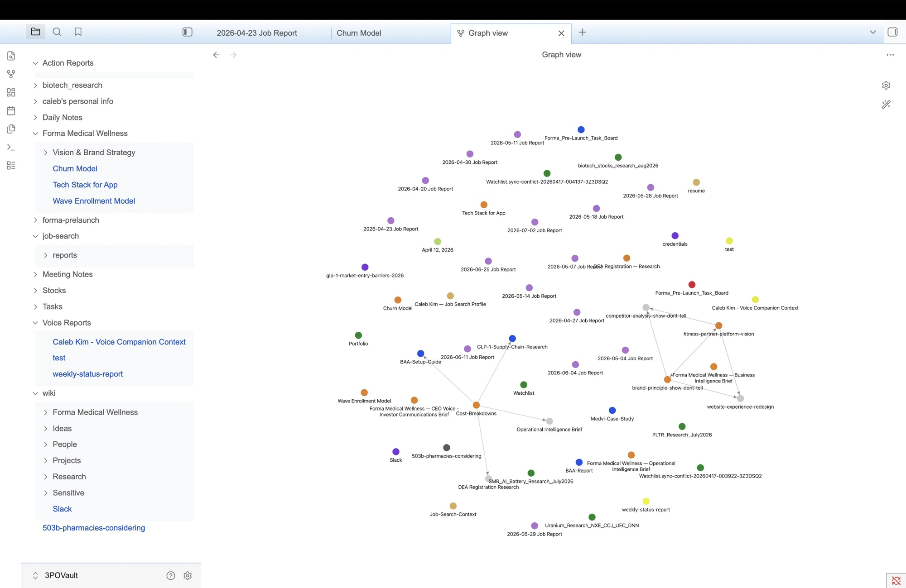Open templates ribbon icon

11,129
